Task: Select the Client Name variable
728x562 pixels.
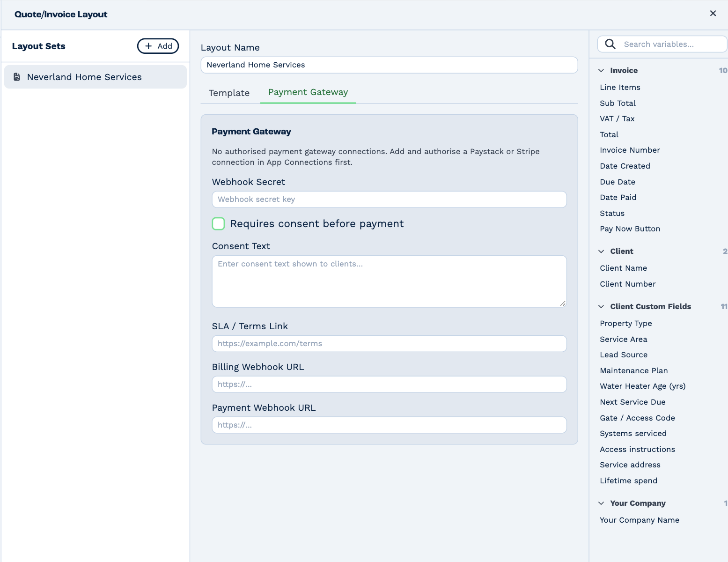Action: click(x=623, y=268)
